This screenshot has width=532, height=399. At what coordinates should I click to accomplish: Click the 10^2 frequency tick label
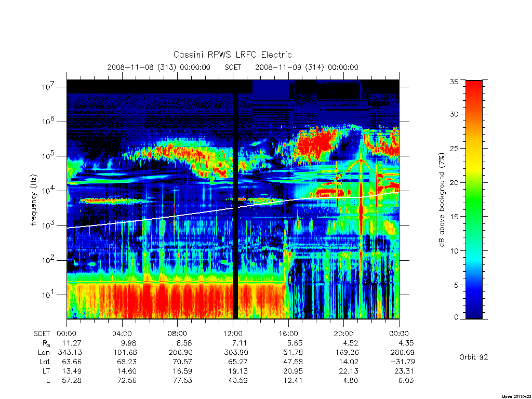coord(48,260)
